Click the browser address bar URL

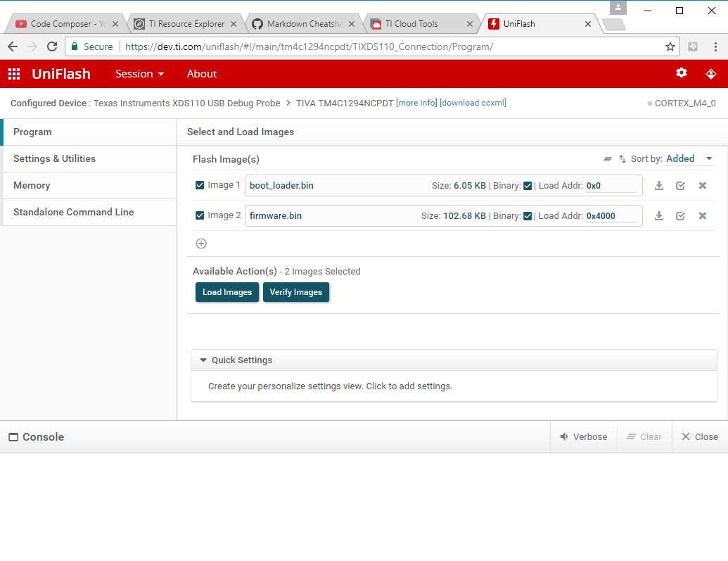pyautogui.click(x=309, y=46)
